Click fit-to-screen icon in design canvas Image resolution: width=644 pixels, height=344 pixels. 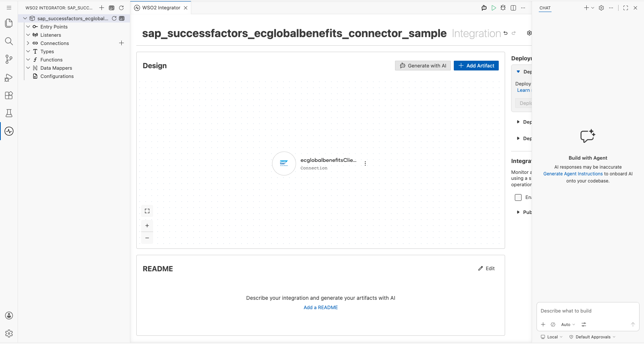coord(147,211)
